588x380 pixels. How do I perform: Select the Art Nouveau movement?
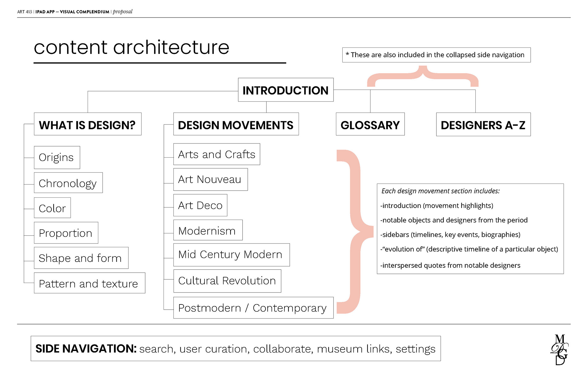210,179
